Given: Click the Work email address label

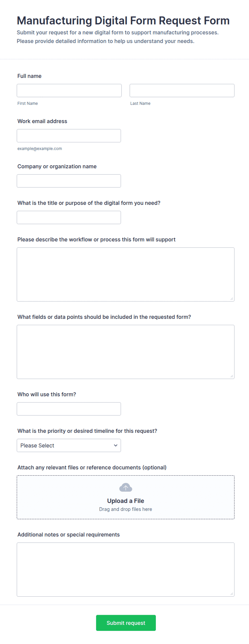Looking at the screenshot, I should 42,121.
